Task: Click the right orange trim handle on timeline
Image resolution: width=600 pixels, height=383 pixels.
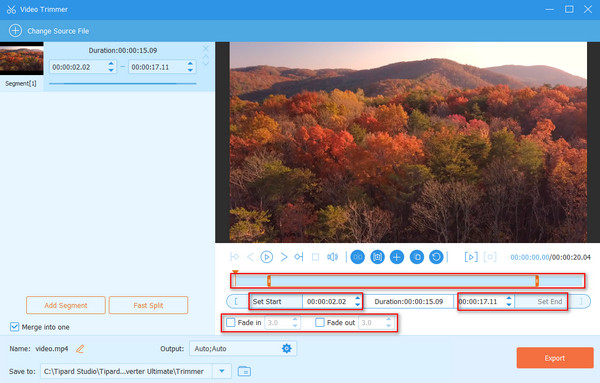Action: coord(537,281)
